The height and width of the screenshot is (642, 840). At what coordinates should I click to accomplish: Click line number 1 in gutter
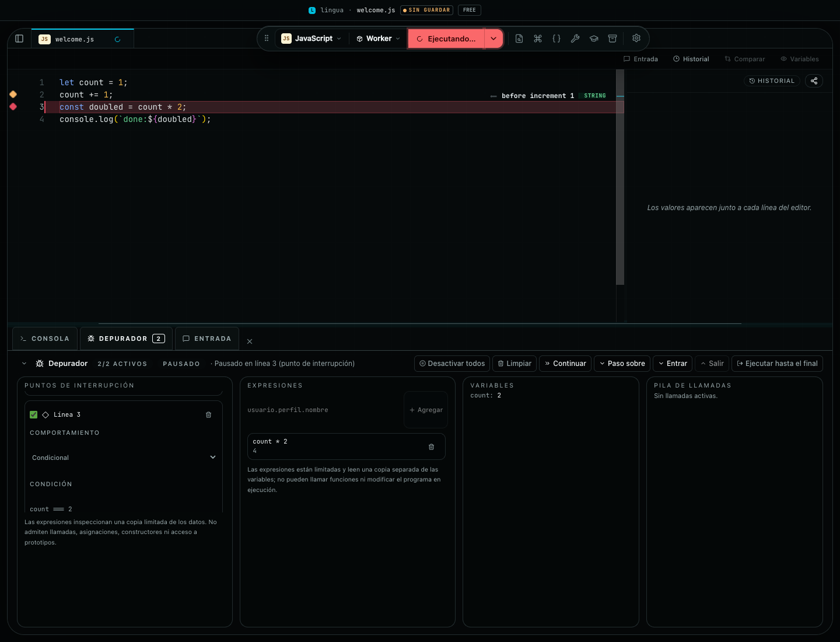click(x=42, y=82)
